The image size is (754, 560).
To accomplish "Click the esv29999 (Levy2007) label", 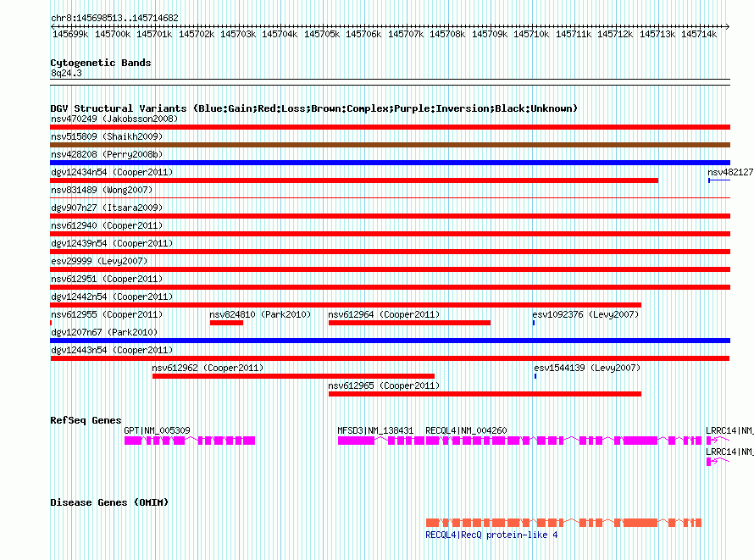I will [99, 261].
